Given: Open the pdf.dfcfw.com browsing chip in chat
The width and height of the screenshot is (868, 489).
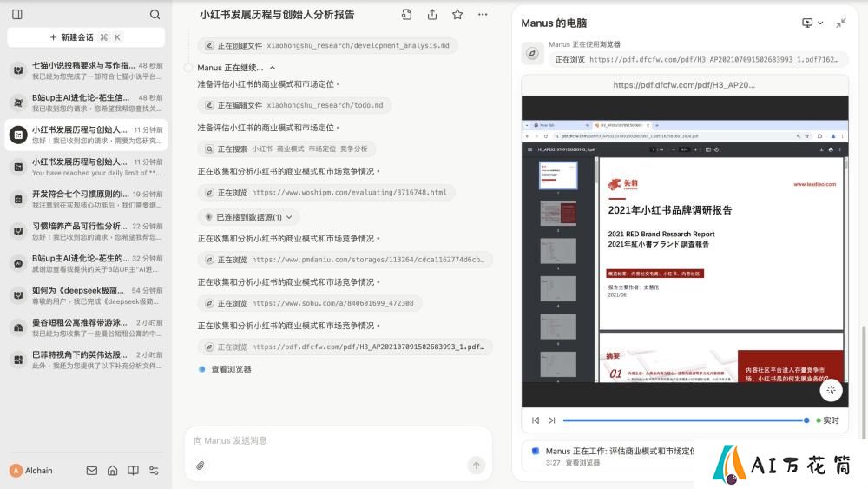Looking at the screenshot, I should pos(345,347).
